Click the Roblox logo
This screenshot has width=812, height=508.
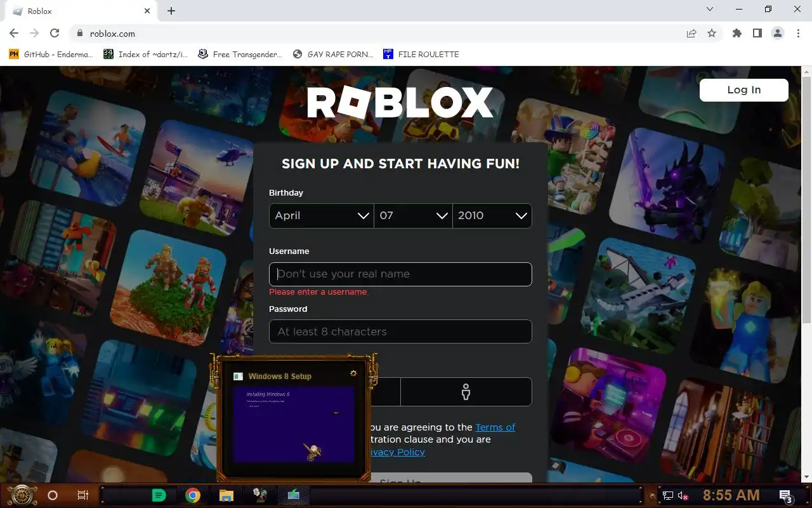[x=400, y=103]
